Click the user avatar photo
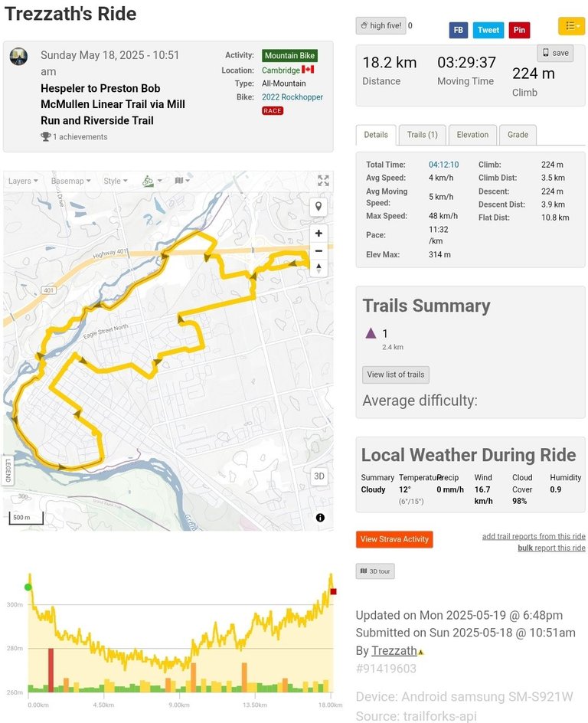This screenshot has height=723, width=588. pos(19,56)
